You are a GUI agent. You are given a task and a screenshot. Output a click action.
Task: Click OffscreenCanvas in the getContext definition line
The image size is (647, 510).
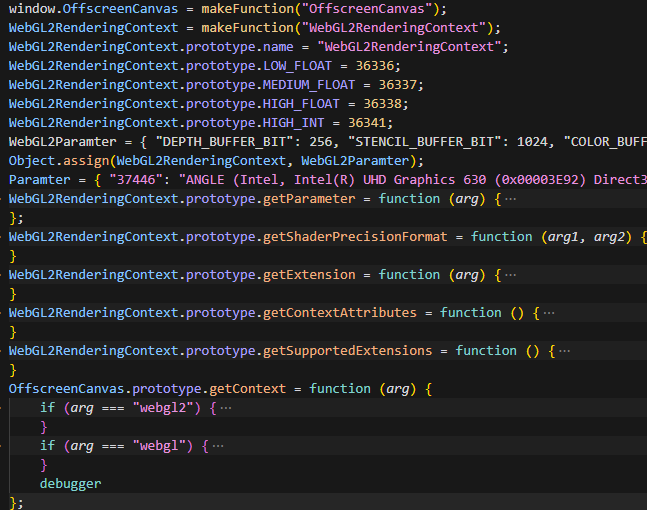66,388
